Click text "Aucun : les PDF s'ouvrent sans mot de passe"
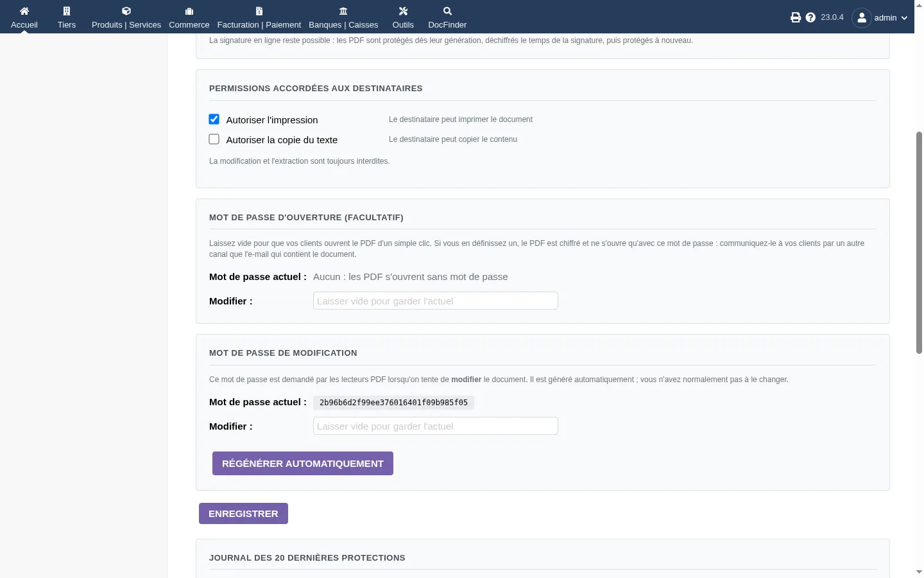This screenshot has width=924, height=578. click(x=411, y=277)
